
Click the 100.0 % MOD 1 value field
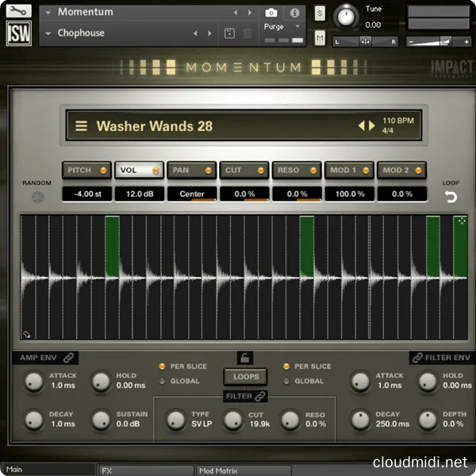349,194
